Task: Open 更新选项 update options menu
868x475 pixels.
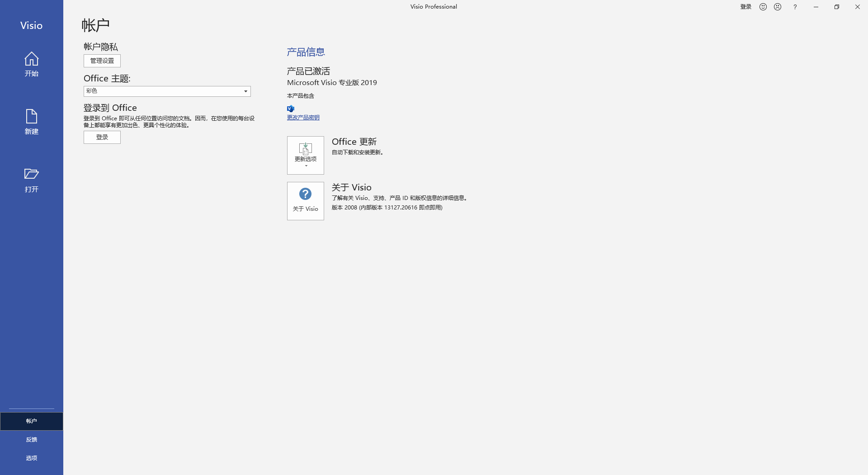Action: coord(306,155)
